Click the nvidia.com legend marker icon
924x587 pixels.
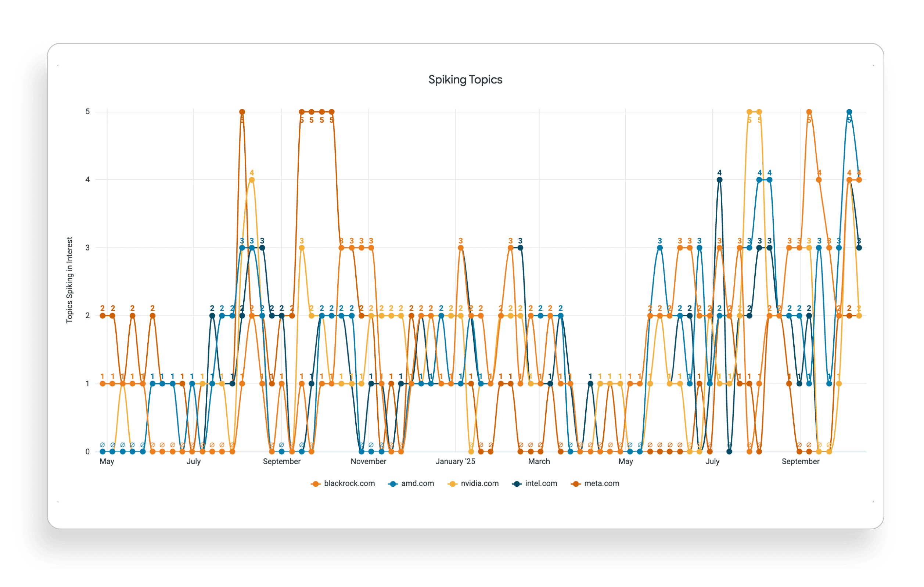click(x=452, y=484)
